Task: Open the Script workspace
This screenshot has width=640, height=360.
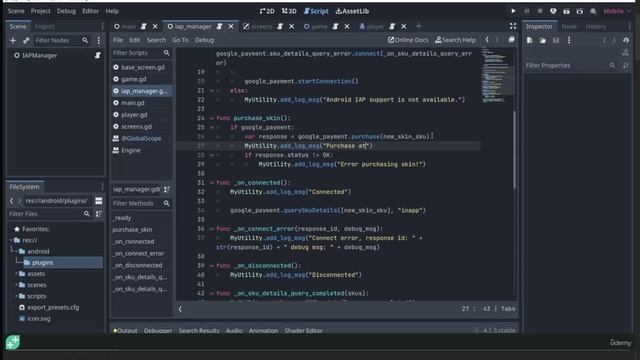Action: coord(316,11)
